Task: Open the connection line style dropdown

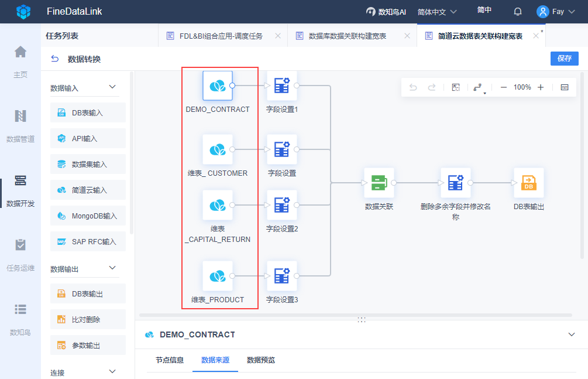Action: pos(479,88)
